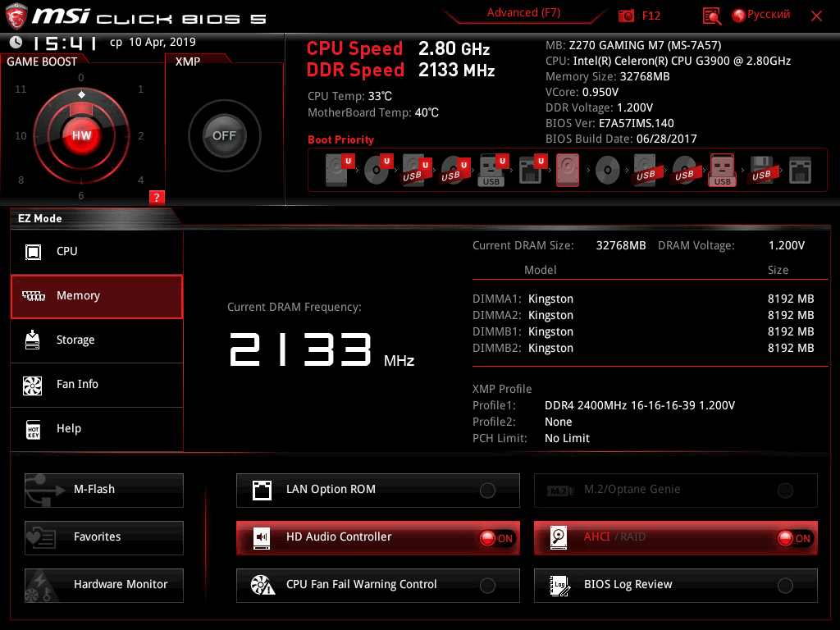Click the BIOS Ver E7A57IMS.140 text
Image resolution: width=840 pixels, height=630 pixels.
point(609,123)
